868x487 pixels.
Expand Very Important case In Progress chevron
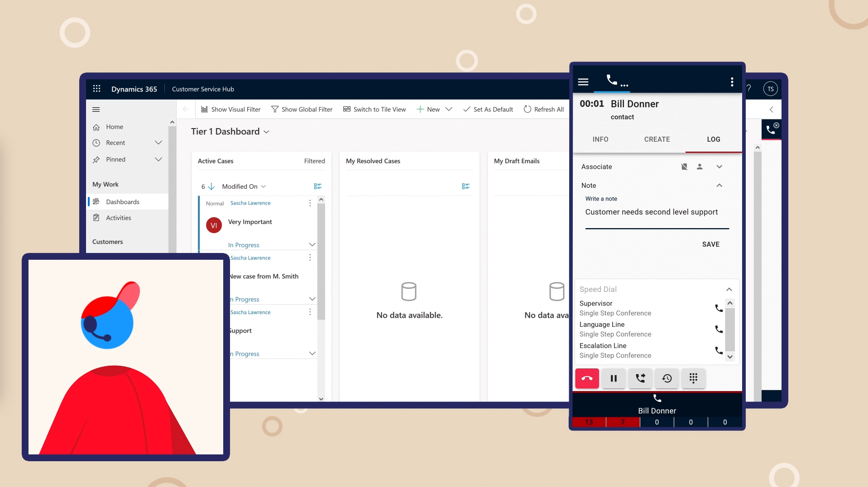[312, 245]
